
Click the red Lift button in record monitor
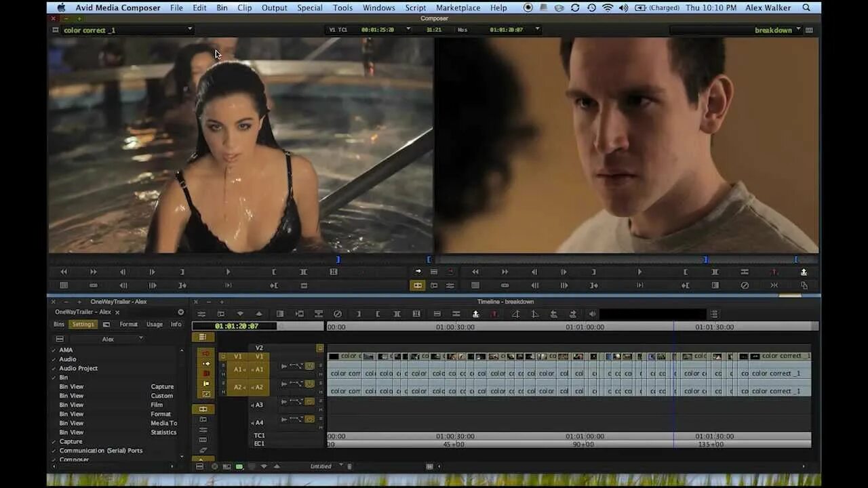coord(774,272)
